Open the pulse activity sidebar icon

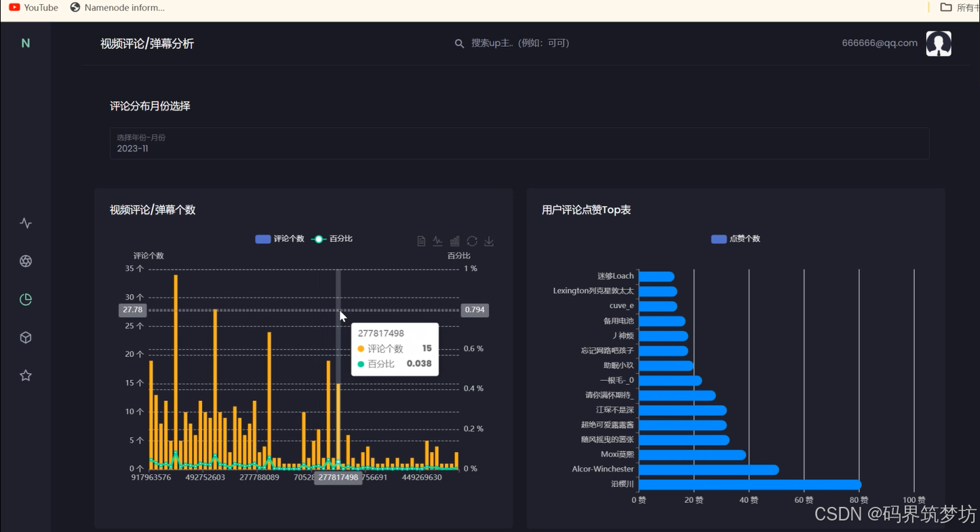tap(26, 223)
